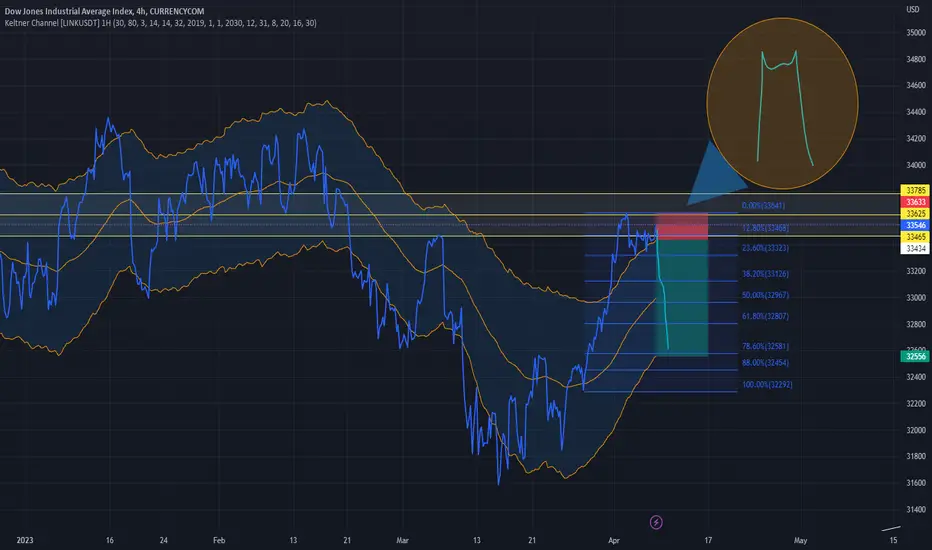Select the 0.00%(33641) Fibonacci level label

763,206
